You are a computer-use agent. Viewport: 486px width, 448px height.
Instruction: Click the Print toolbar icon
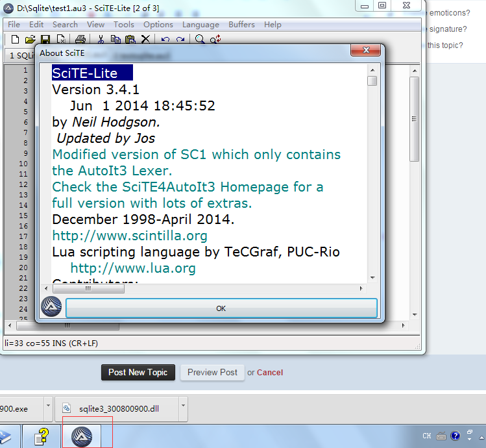[80, 39]
